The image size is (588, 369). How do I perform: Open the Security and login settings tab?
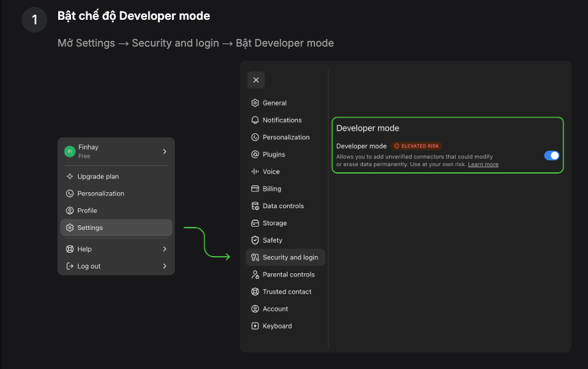point(286,257)
